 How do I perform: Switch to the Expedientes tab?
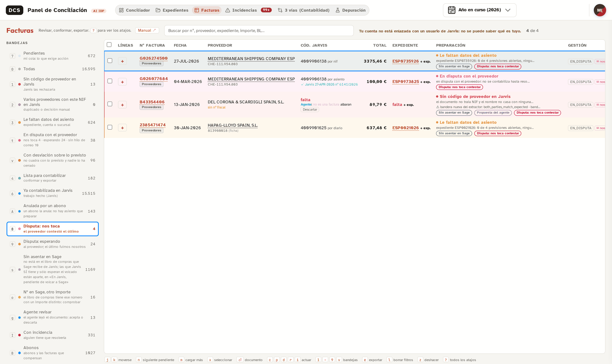tap(172, 10)
